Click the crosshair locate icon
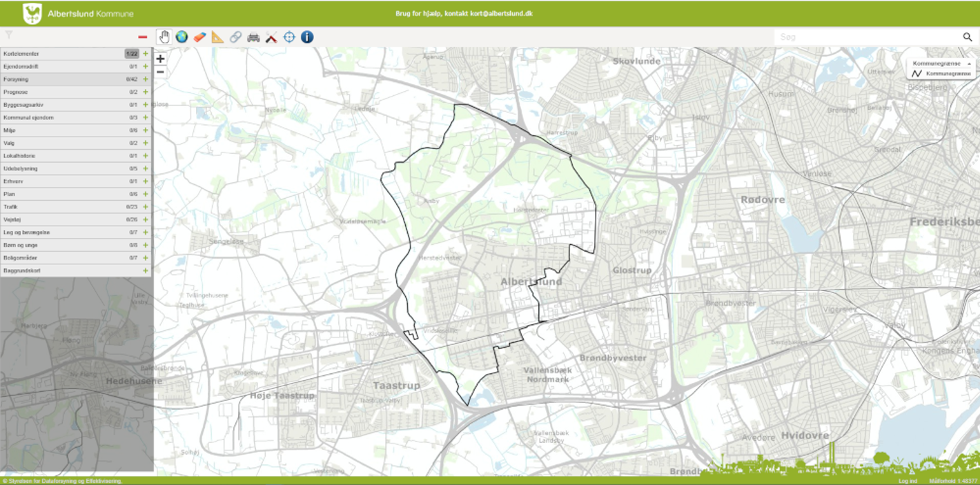Viewport: 980px width, 485px height. pyautogui.click(x=289, y=37)
